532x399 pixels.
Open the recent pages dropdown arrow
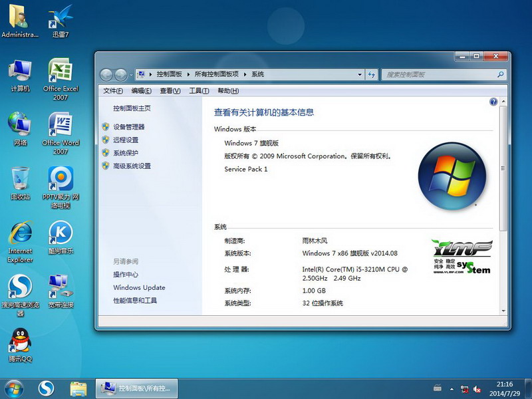(x=131, y=74)
